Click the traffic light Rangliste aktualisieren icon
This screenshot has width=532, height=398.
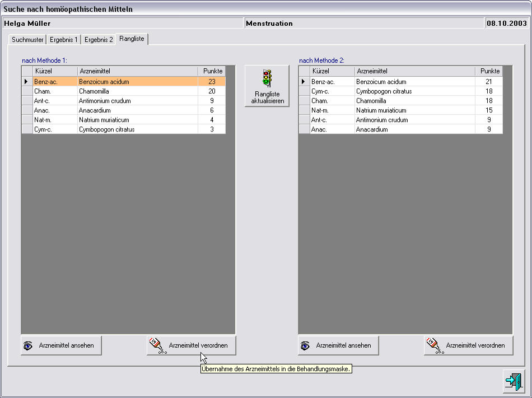coord(267,78)
